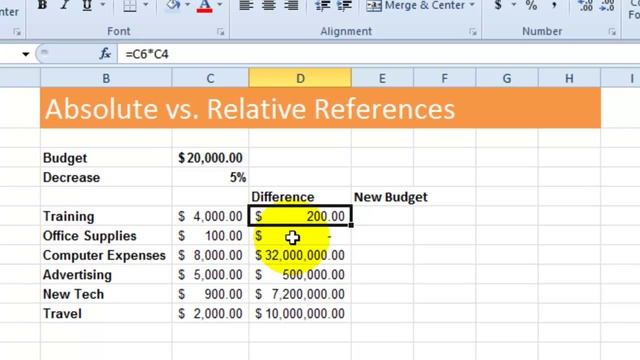Click Merge & Center button
640x360 pixels.
click(415, 5)
